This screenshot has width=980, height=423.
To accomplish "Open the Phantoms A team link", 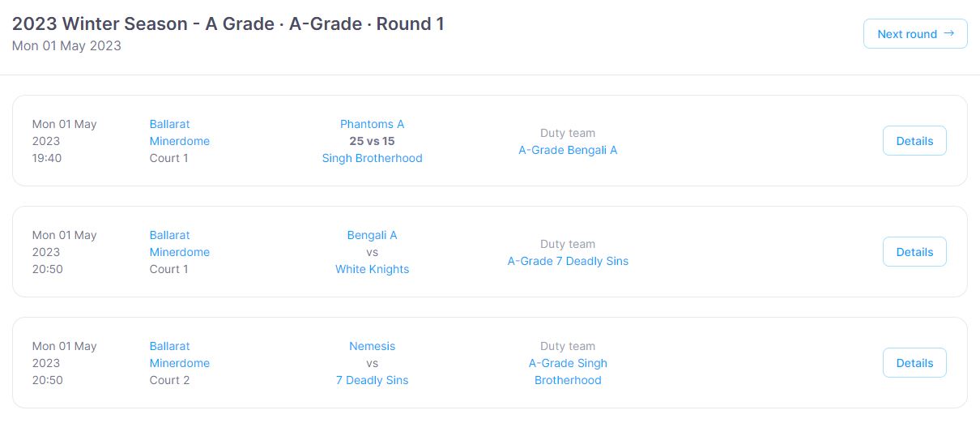I will [x=372, y=124].
